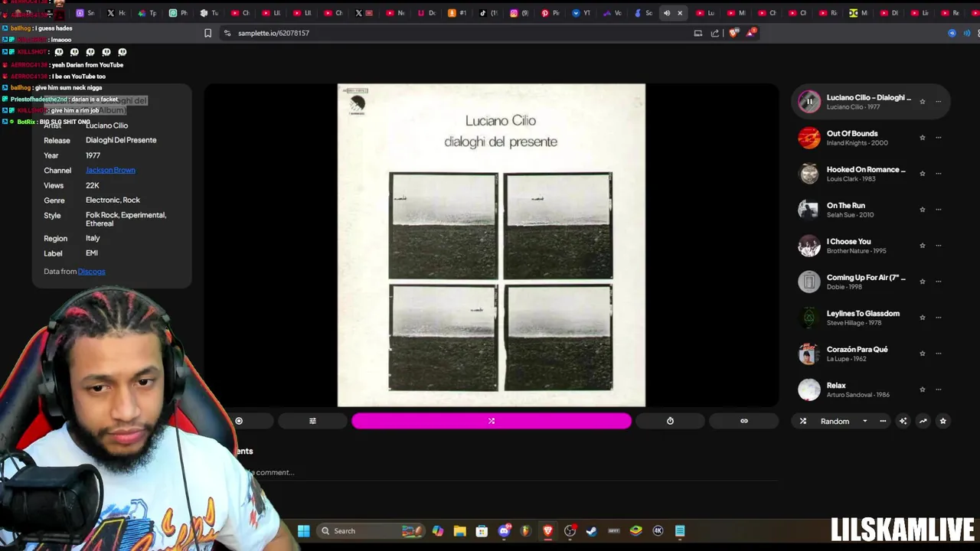Open the three-dot menu beside Random

click(883, 421)
